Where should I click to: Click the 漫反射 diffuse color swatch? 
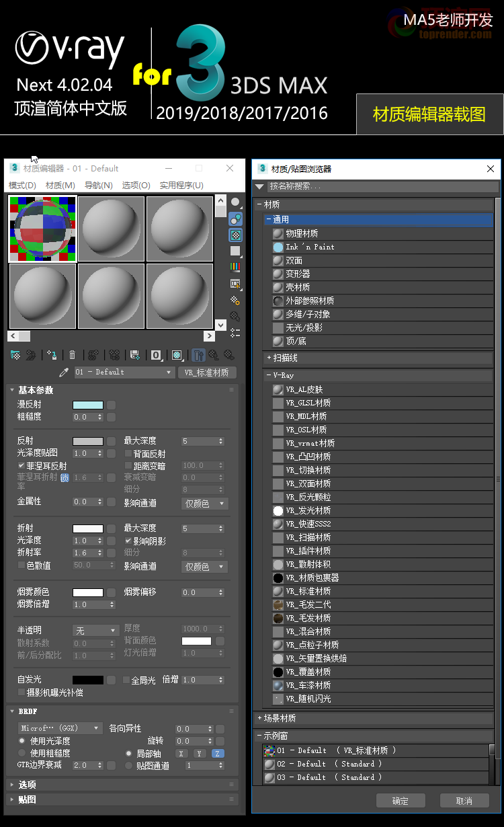(88, 405)
